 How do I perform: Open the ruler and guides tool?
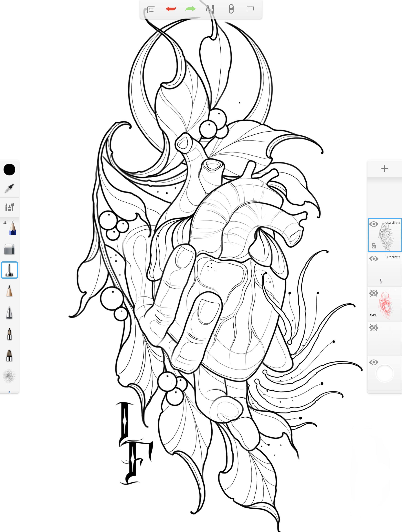(x=210, y=9)
